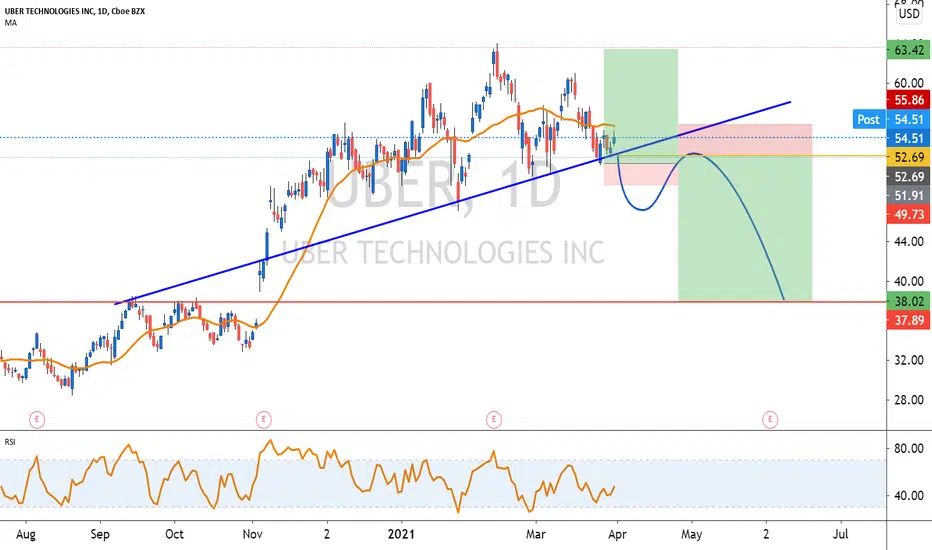Click the 'Apr' time axis label

617,535
